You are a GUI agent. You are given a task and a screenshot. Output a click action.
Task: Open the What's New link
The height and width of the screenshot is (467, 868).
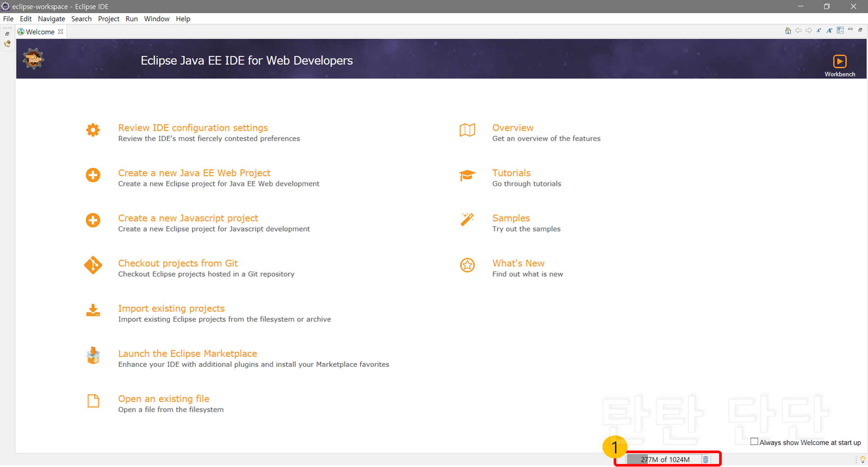(518, 263)
